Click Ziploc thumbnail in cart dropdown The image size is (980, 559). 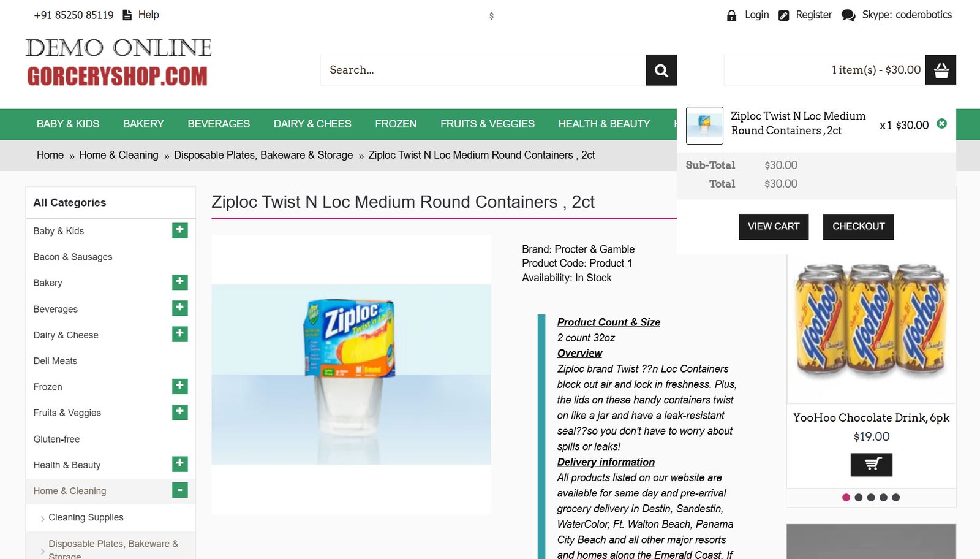click(x=704, y=126)
